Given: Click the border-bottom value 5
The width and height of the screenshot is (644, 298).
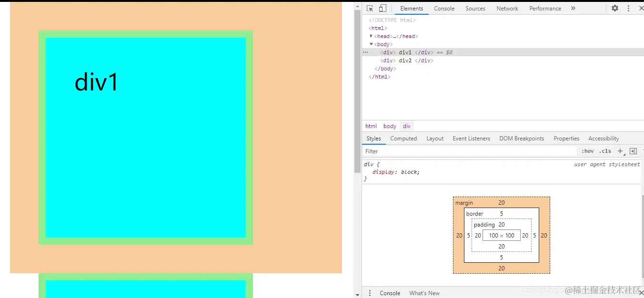Looking at the screenshot, I should point(502,258).
